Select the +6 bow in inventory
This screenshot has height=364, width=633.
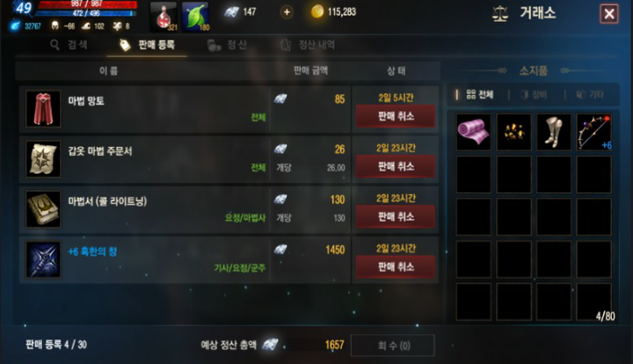[593, 132]
